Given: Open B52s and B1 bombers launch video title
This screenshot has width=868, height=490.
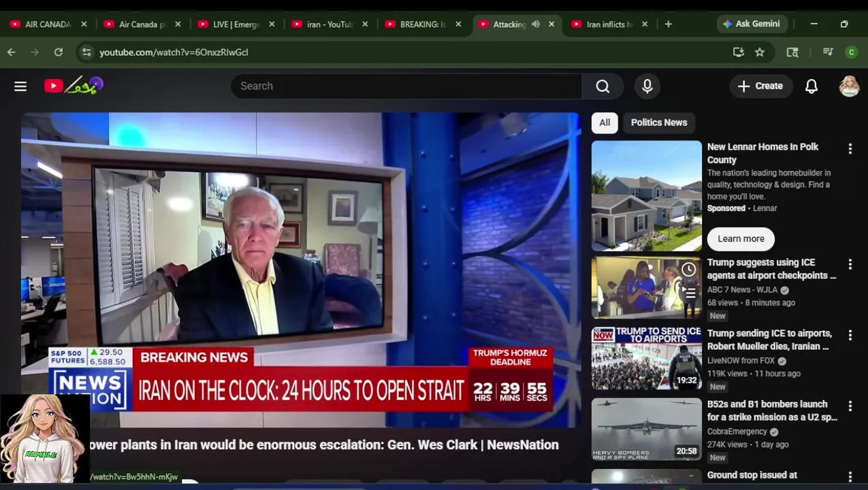Looking at the screenshot, I should (x=772, y=410).
